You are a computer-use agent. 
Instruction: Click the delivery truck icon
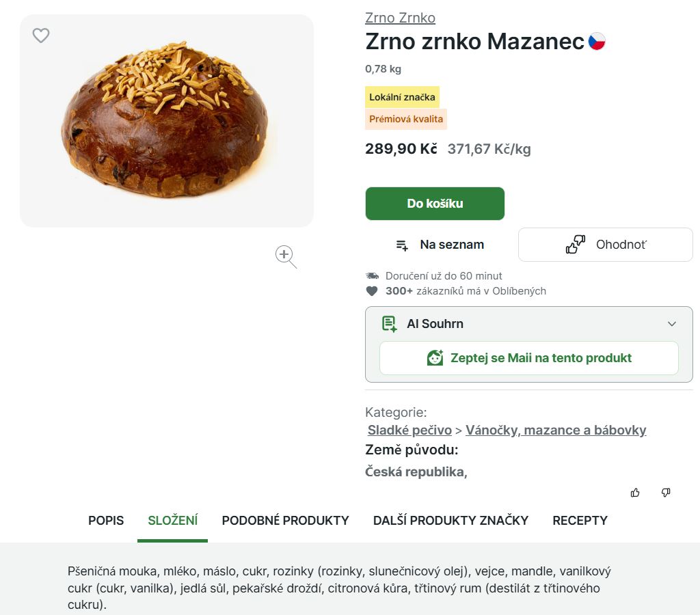[x=372, y=276]
